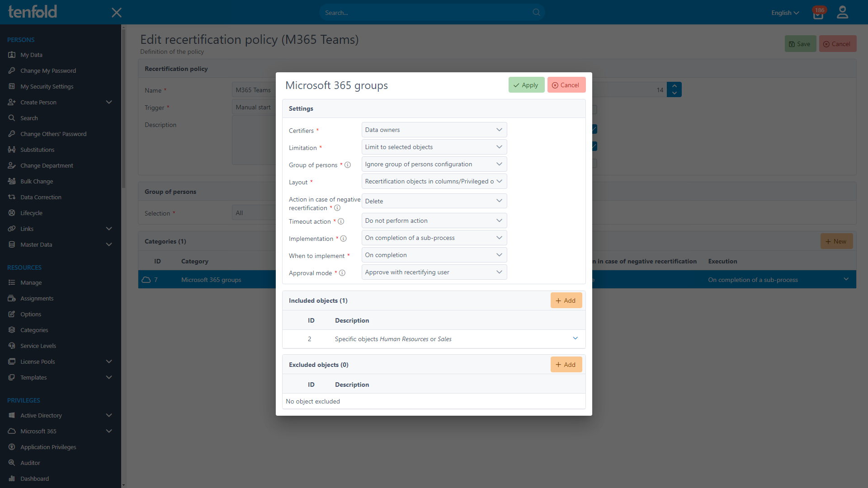Open My Data in the sidebar

(31, 55)
